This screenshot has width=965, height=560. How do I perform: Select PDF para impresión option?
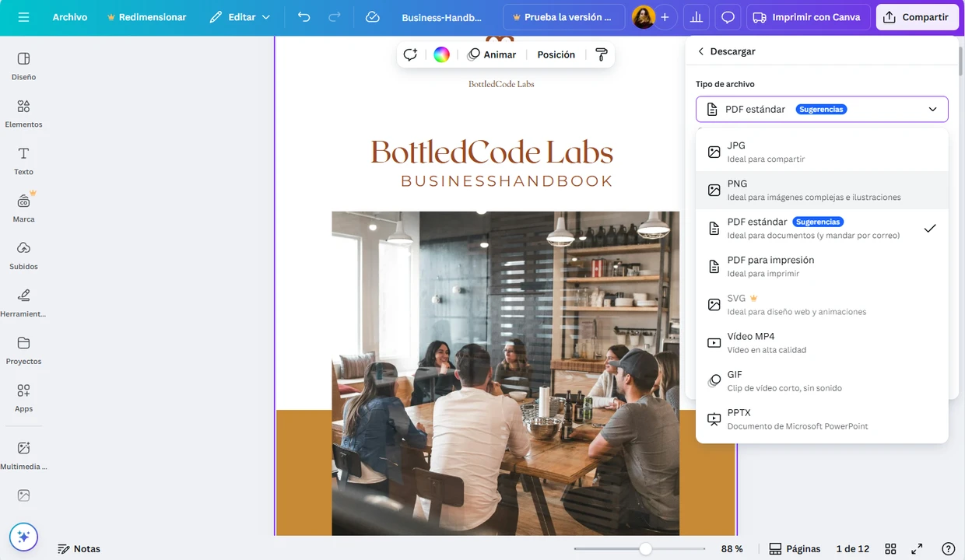(x=822, y=266)
